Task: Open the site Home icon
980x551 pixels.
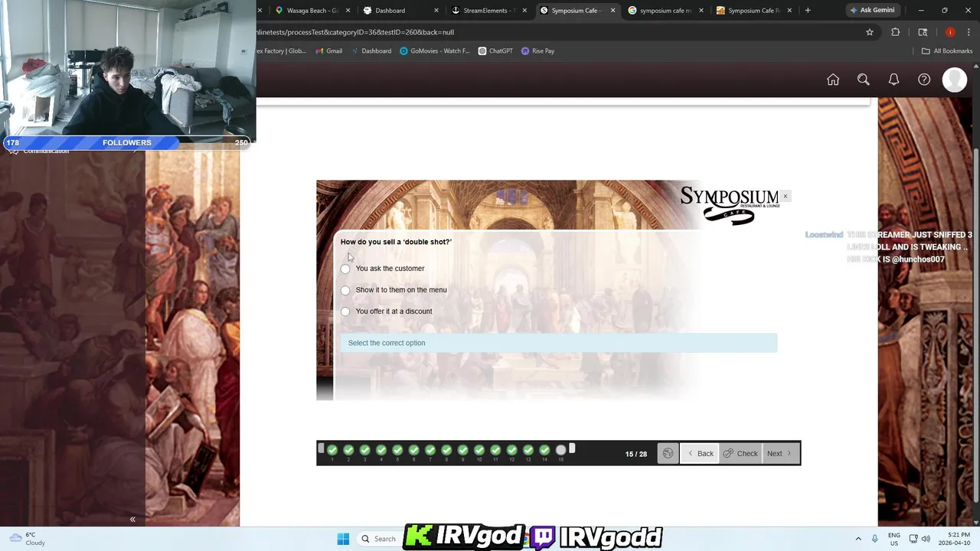Action: (x=833, y=80)
